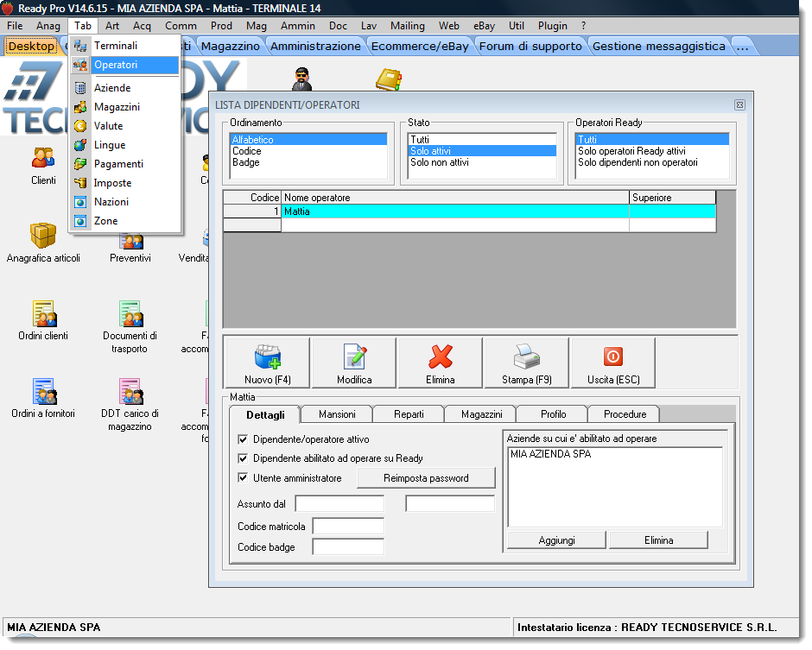
Task: Click the Operatori menu icon
Action: coord(80,66)
